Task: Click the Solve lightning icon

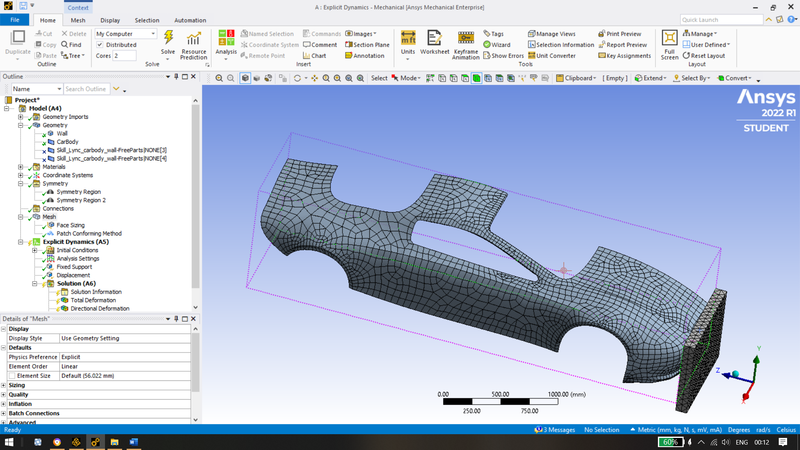Action: tap(168, 38)
